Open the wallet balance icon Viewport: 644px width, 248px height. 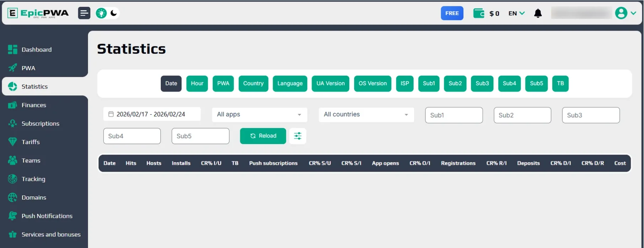479,13
